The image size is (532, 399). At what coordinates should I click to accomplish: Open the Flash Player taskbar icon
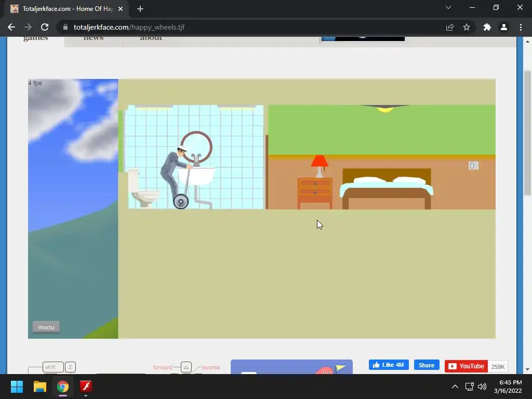click(x=86, y=387)
